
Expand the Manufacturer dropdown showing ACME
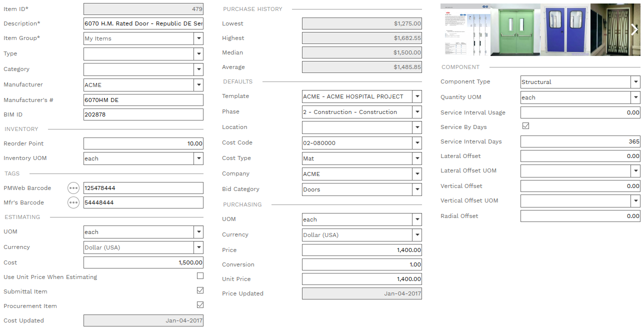point(199,84)
